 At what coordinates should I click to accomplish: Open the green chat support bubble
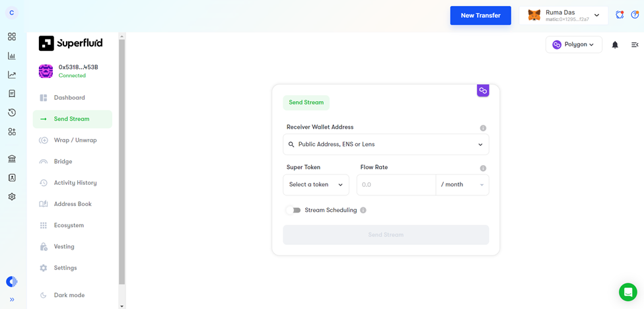pos(627,292)
